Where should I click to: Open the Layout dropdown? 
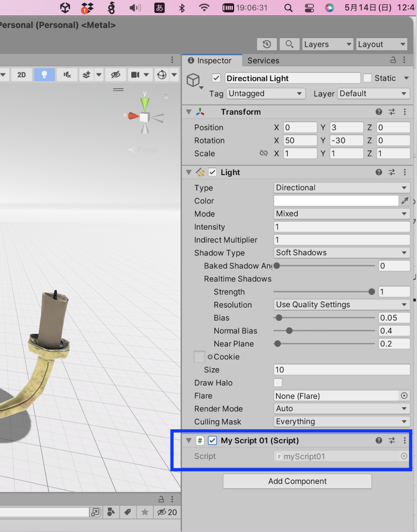tap(382, 44)
